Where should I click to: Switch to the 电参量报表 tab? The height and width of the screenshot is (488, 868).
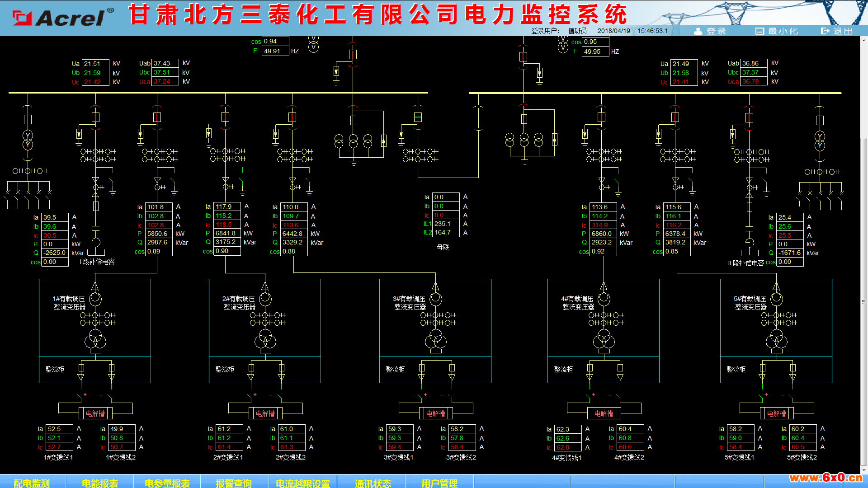tap(167, 483)
